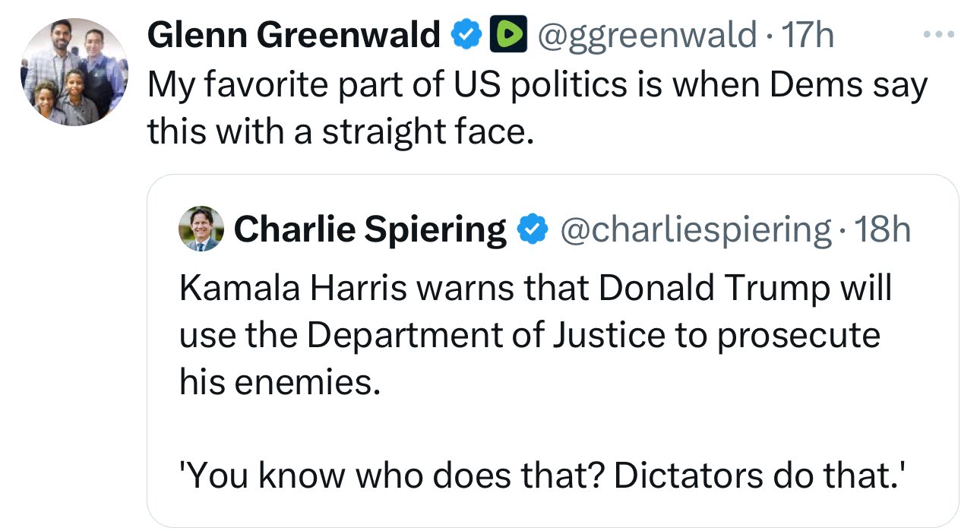Click the words "Kamala Harris"
The image size is (980, 531).
click(287, 289)
